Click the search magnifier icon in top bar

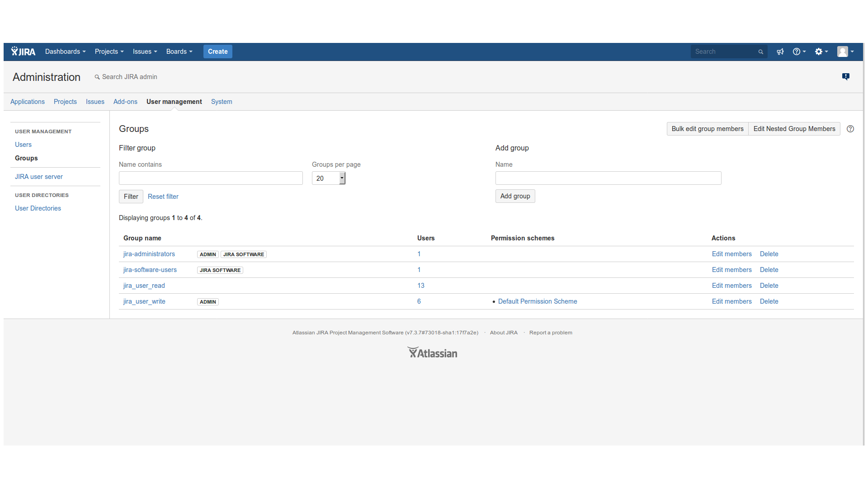point(761,52)
